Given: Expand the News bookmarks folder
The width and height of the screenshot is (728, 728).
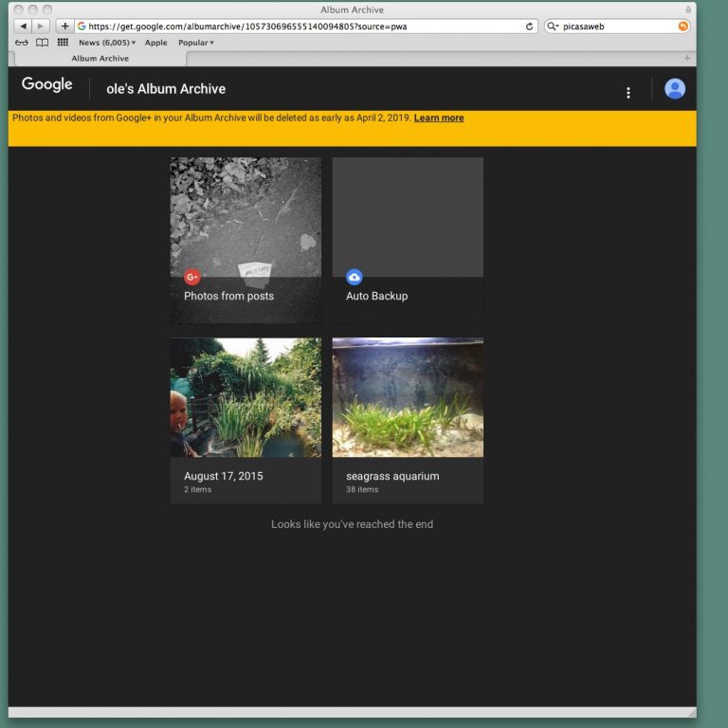Looking at the screenshot, I should 106,43.
